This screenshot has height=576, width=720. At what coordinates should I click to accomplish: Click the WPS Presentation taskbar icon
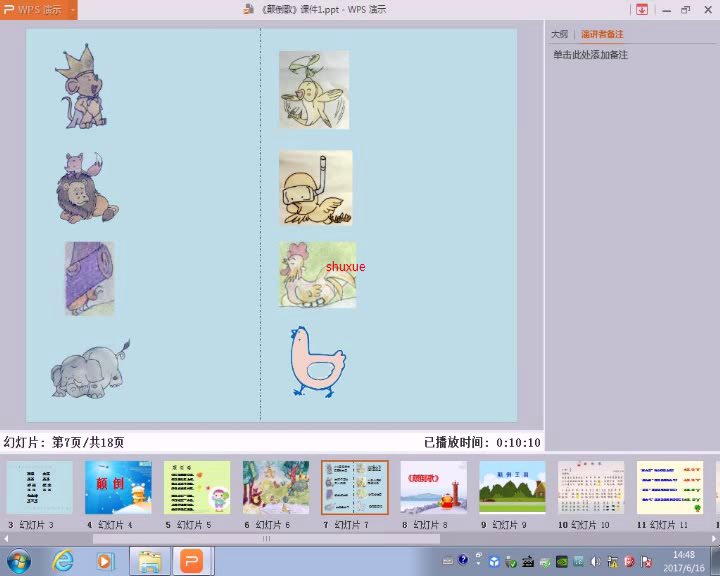pyautogui.click(x=192, y=561)
